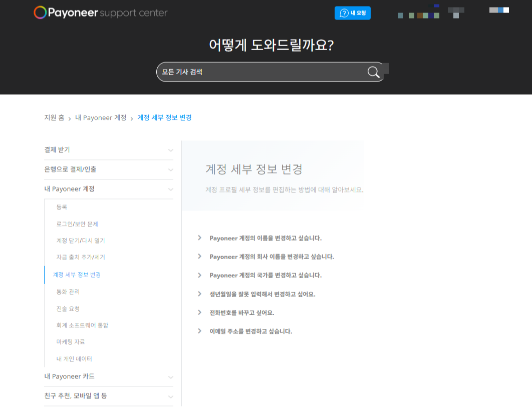Expand 친구 추천, 모바일 앱 등 chevron
This screenshot has height=417, width=532.
pos(171,396)
